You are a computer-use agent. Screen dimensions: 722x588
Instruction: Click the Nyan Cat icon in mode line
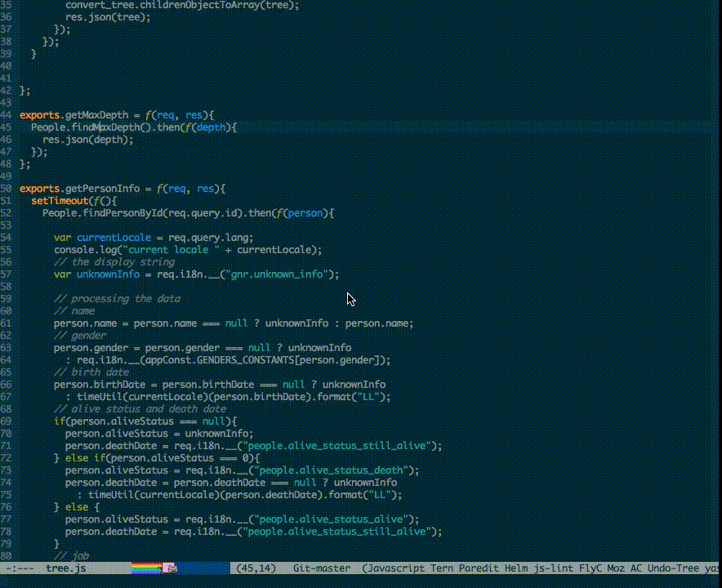coord(169,568)
